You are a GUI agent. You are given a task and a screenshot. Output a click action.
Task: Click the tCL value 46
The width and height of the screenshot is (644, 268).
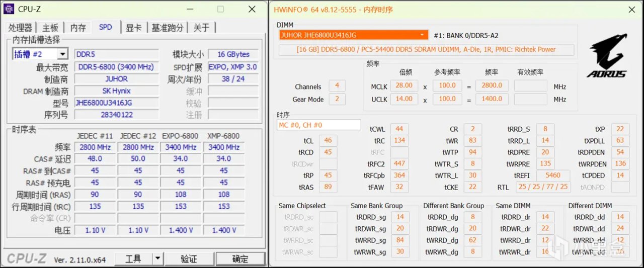click(x=328, y=141)
